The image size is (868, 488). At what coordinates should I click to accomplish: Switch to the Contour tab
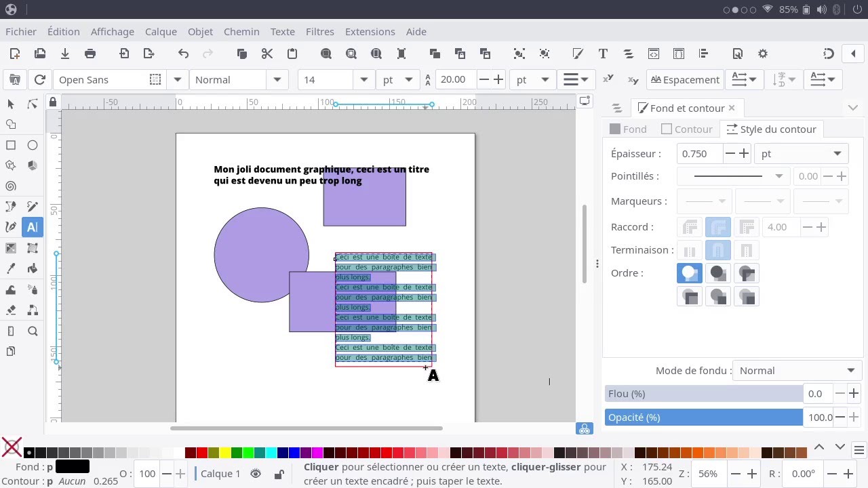pos(686,129)
